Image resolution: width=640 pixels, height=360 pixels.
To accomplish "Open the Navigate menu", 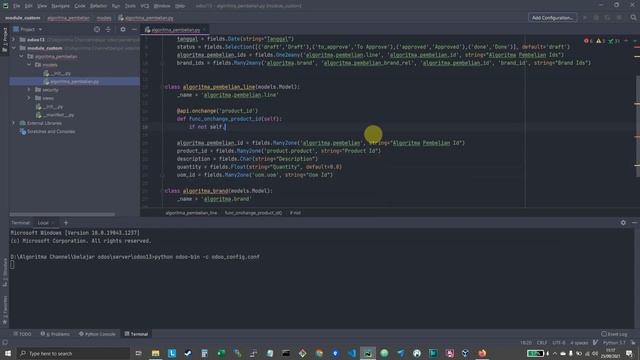I will click(x=60, y=6).
